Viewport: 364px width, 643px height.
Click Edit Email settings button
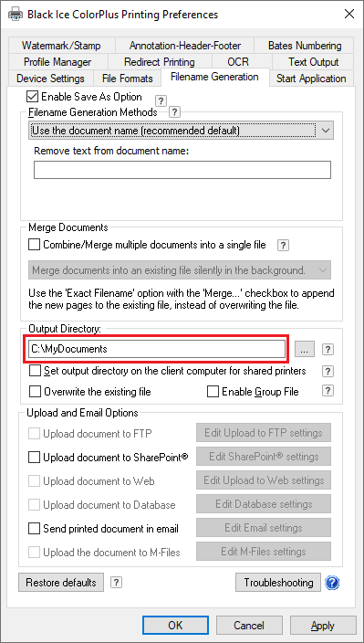click(264, 528)
